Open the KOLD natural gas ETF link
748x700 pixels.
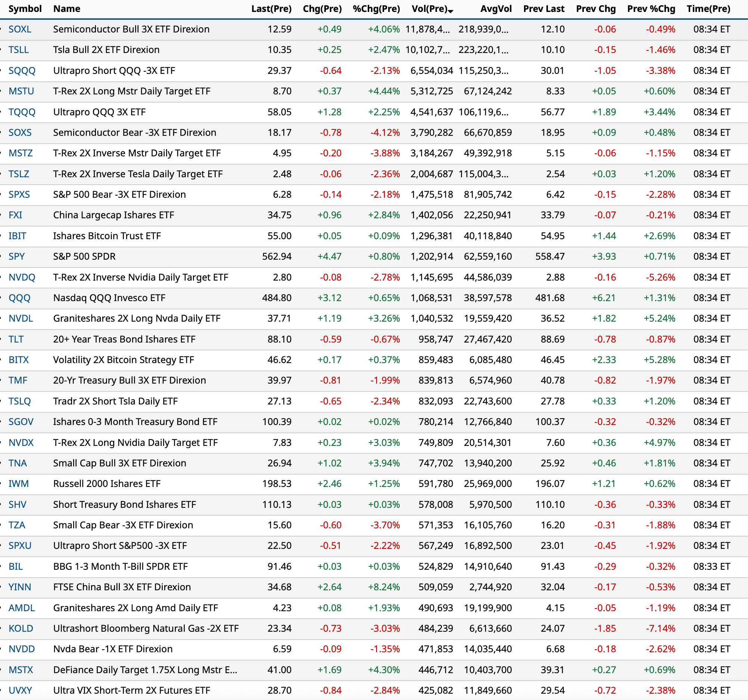pos(21,628)
